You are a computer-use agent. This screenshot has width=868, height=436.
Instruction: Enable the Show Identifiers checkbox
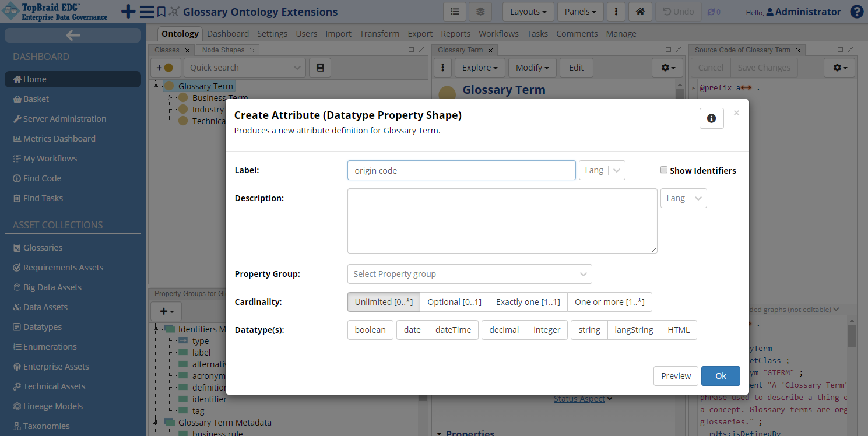[664, 170]
